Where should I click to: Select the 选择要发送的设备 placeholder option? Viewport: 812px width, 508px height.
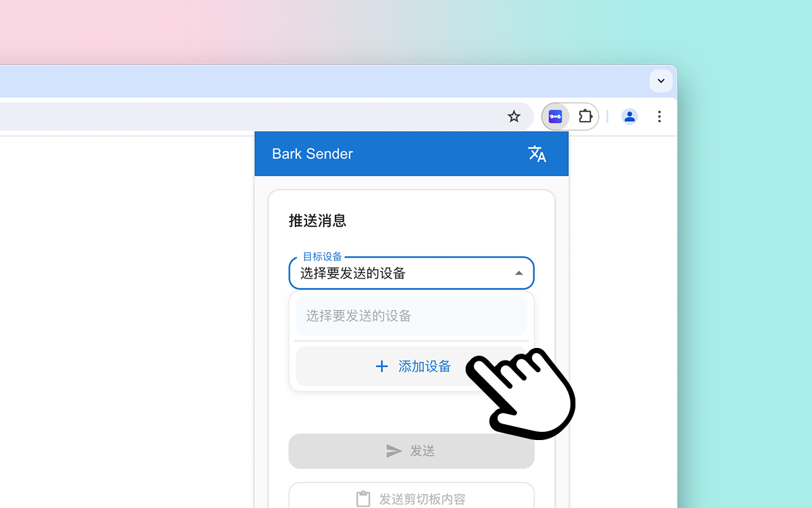coord(412,316)
